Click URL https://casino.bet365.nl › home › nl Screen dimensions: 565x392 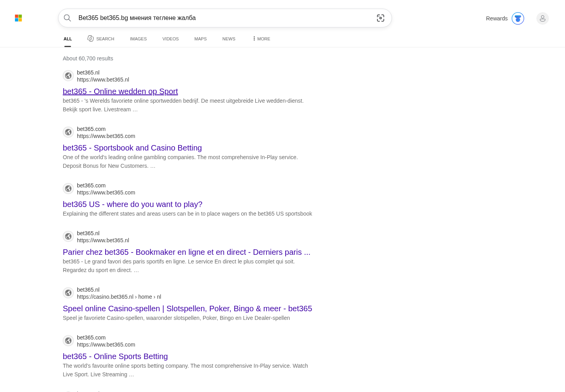coord(119,297)
